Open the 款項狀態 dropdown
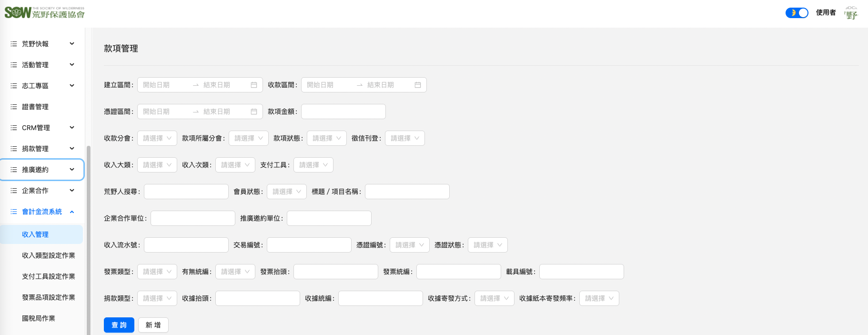This screenshot has width=868, height=335. point(327,138)
